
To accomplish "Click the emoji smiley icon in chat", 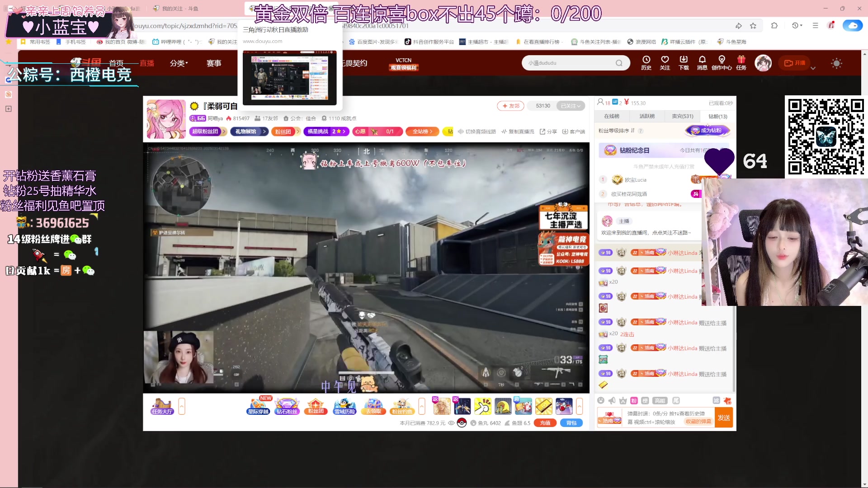I will (600, 401).
